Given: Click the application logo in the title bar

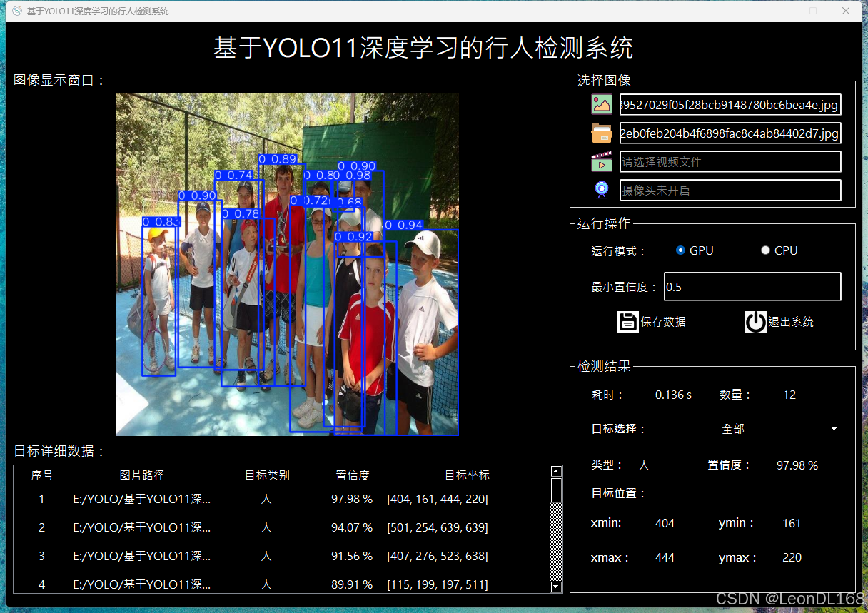Looking at the screenshot, I should tap(16, 11).
